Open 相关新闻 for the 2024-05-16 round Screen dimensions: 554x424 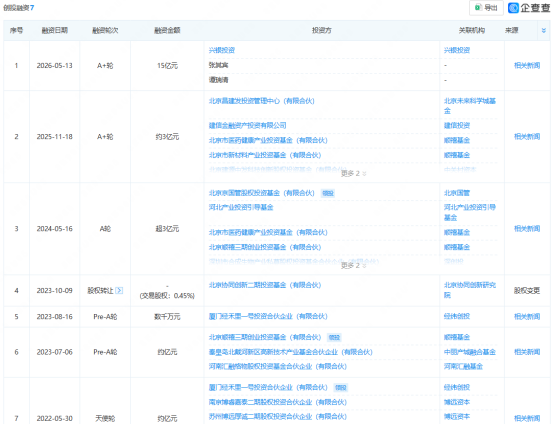[527, 229]
